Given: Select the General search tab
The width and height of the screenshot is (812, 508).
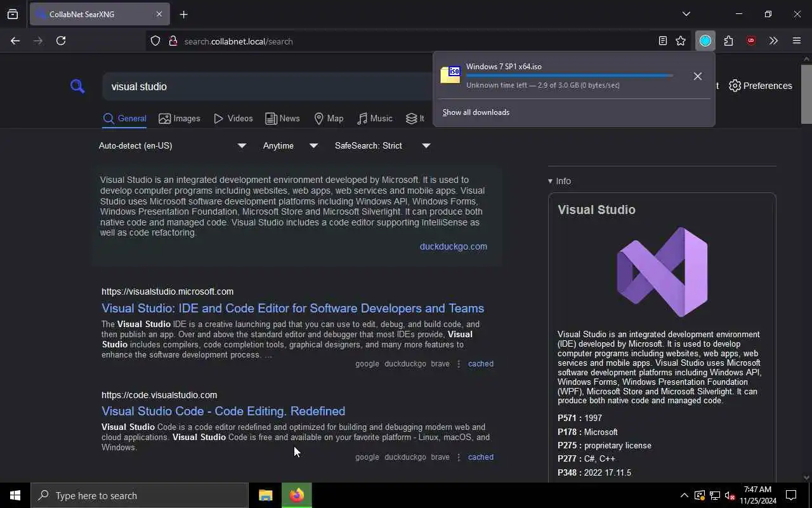Looking at the screenshot, I should (124, 118).
